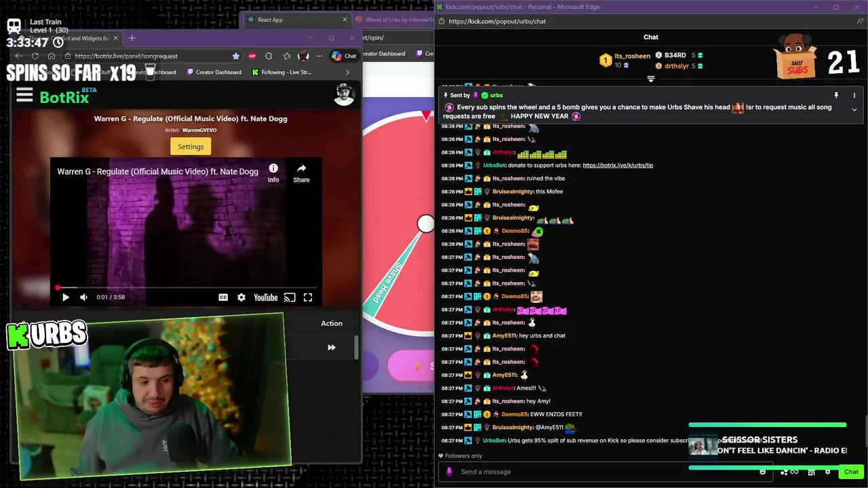The height and width of the screenshot is (488, 868).
Task: Open the emoji picker in chat input
Action: (x=763, y=472)
